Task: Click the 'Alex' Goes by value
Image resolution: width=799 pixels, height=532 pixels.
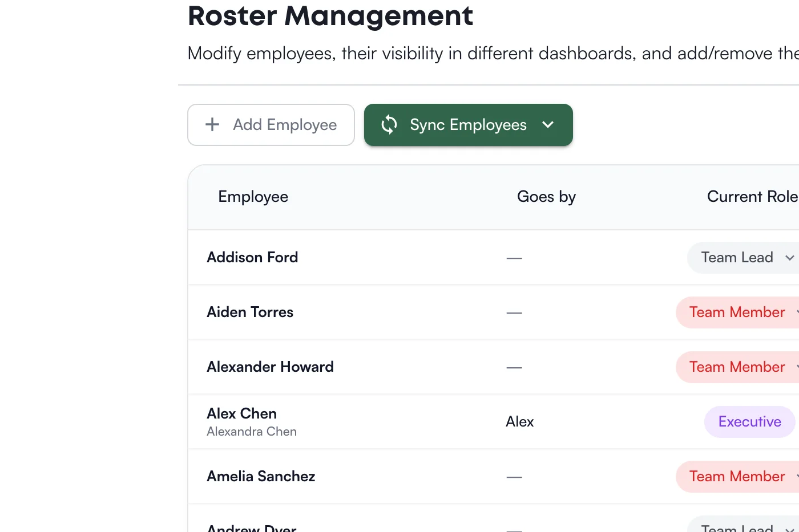Action: point(520,422)
